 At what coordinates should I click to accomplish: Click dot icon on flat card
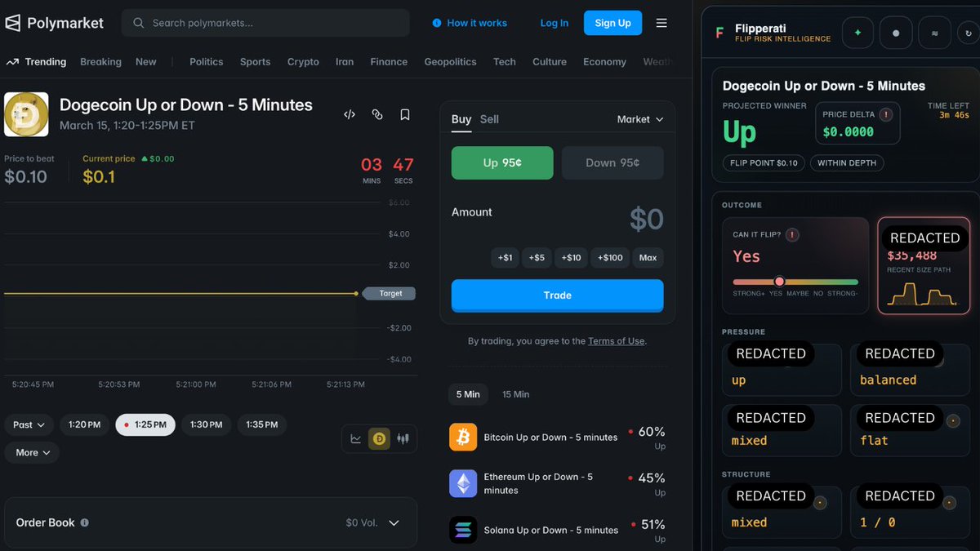pos(952,422)
